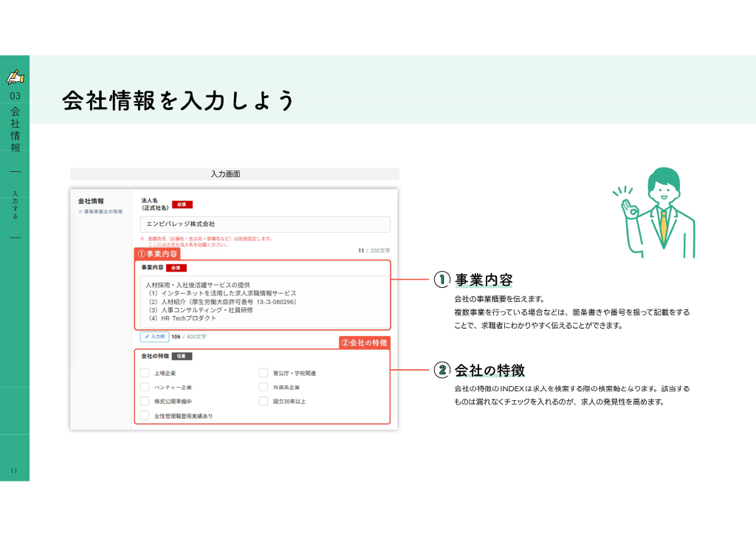Tick the 外資系企業 checkbox
The width and height of the screenshot is (756, 536).
[x=264, y=387]
